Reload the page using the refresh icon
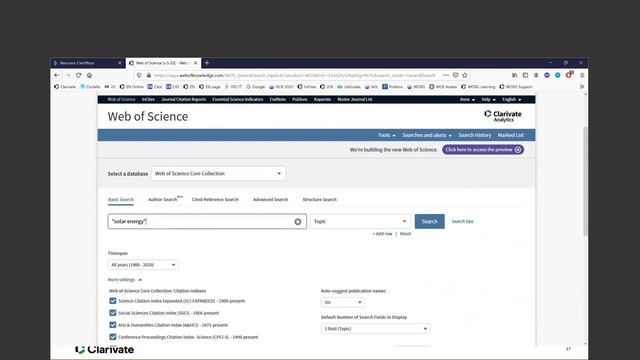 [x=78, y=75]
